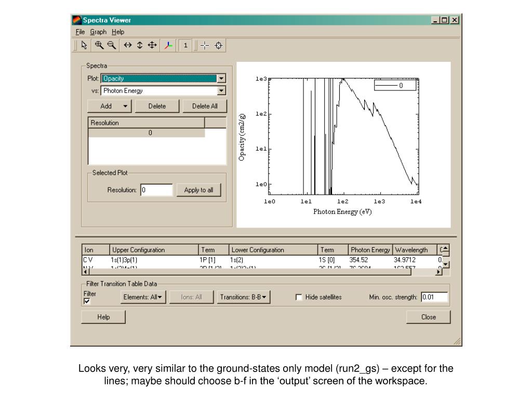Select the arrow pointer tool

click(84, 45)
